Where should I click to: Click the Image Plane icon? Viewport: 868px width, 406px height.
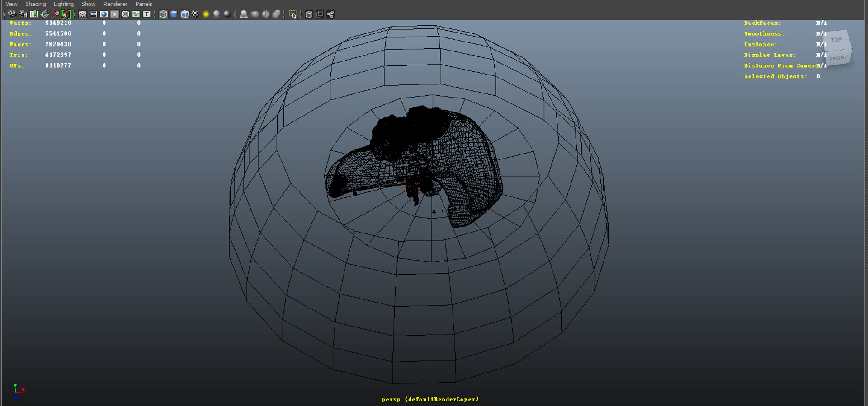(x=45, y=14)
